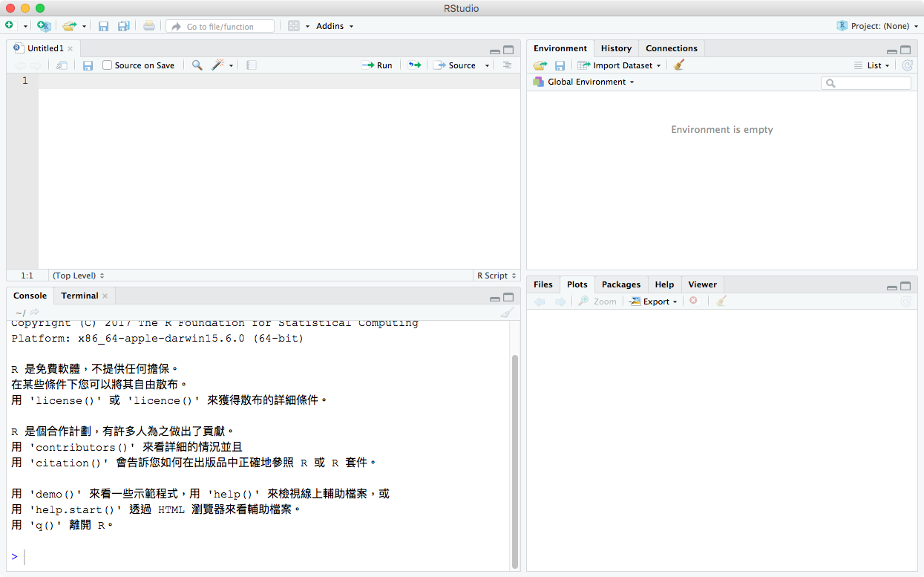Image resolution: width=924 pixels, height=577 pixels.
Task: Switch to the Packages tab
Action: (x=620, y=284)
